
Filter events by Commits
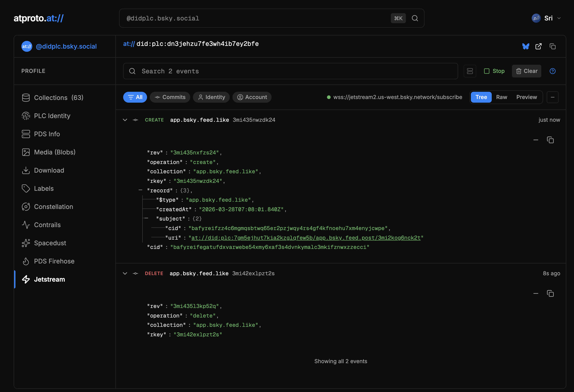[170, 97]
